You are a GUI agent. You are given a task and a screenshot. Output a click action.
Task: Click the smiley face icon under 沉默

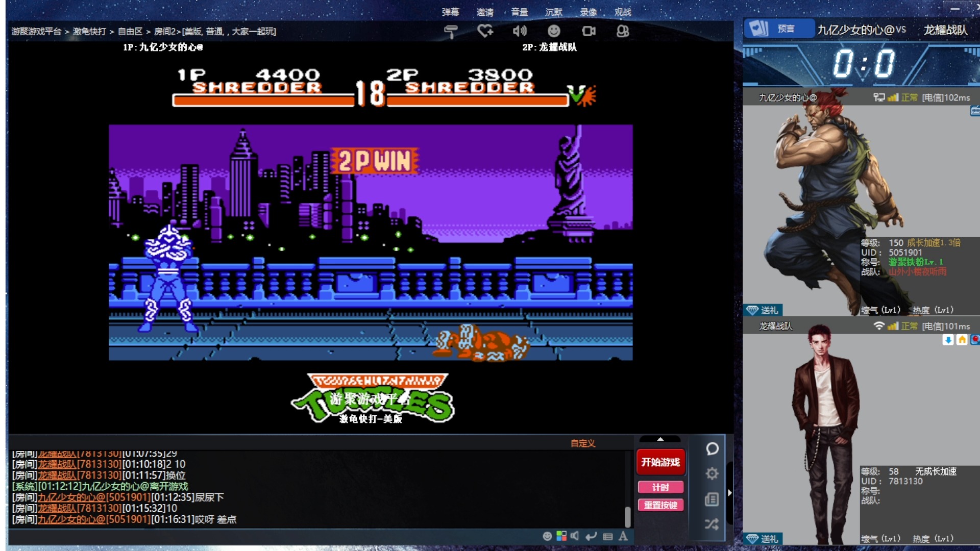point(554,31)
